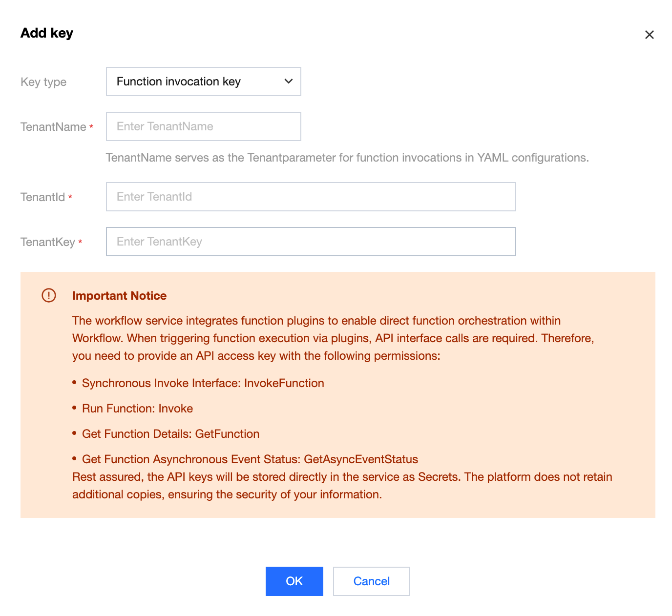Select the TenantKey input field
This screenshot has width=672, height=616.
(311, 242)
